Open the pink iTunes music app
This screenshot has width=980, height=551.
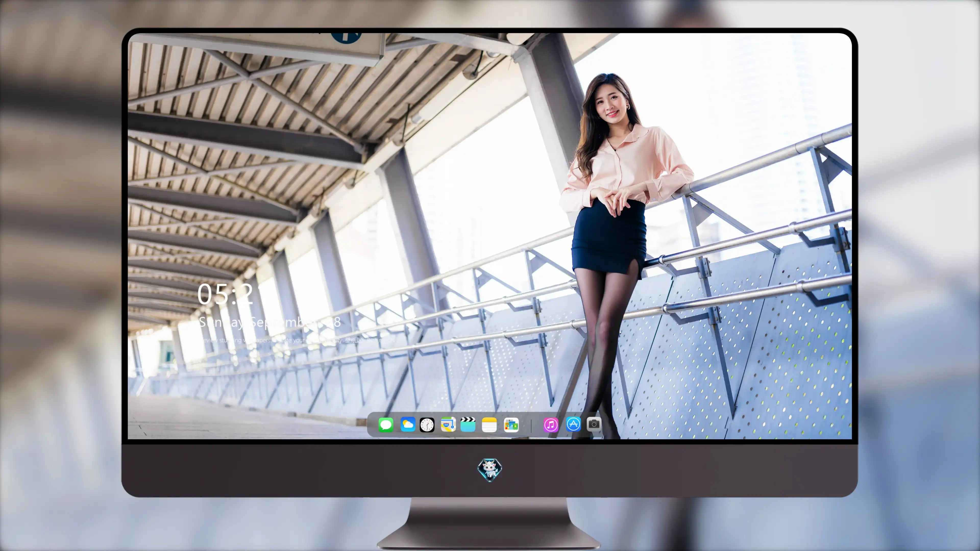pyautogui.click(x=551, y=425)
